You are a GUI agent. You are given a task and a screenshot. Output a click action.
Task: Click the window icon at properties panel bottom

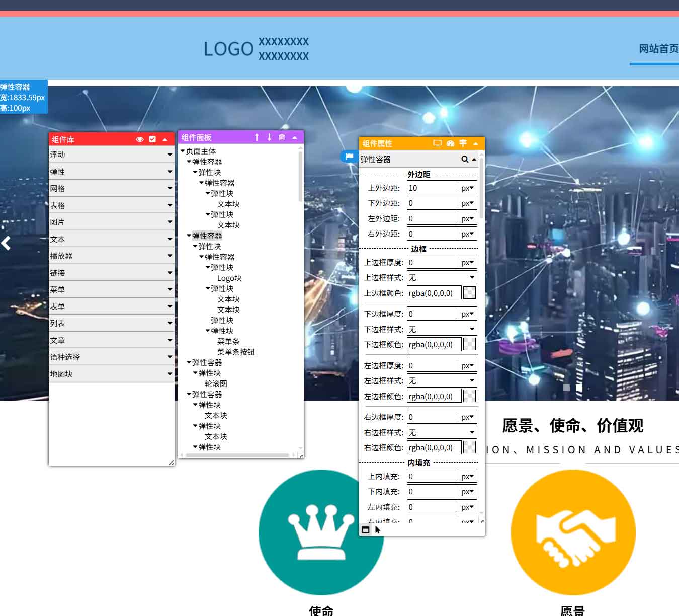[x=366, y=529]
